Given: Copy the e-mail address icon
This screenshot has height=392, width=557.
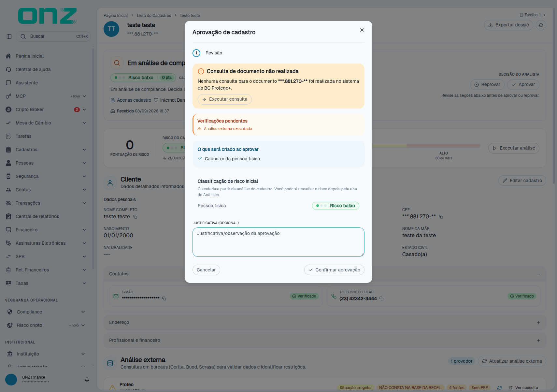Looking at the screenshot, I should (164, 298).
